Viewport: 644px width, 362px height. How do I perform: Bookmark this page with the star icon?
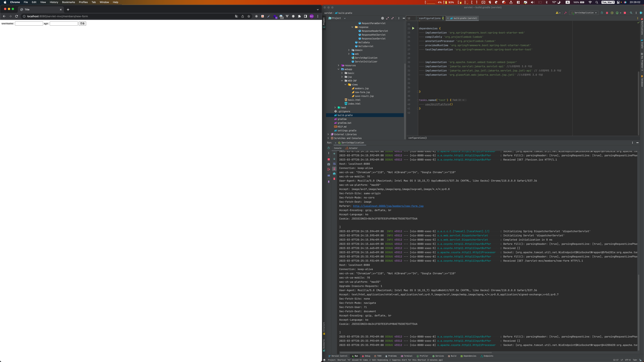point(249,16)
